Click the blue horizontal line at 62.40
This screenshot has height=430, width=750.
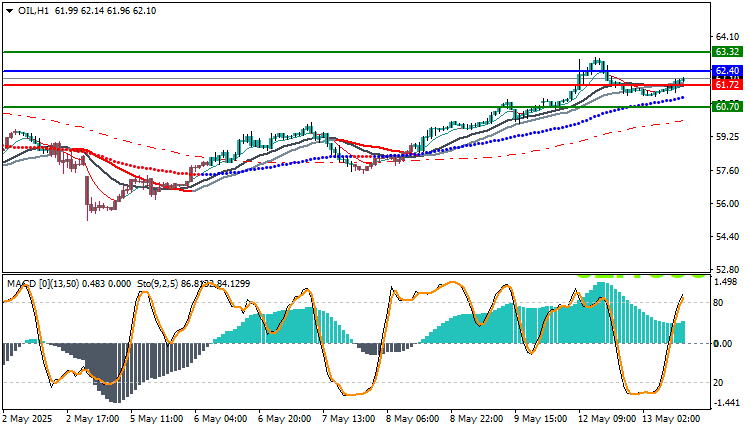pyautogui.click(x=356, y=71)
